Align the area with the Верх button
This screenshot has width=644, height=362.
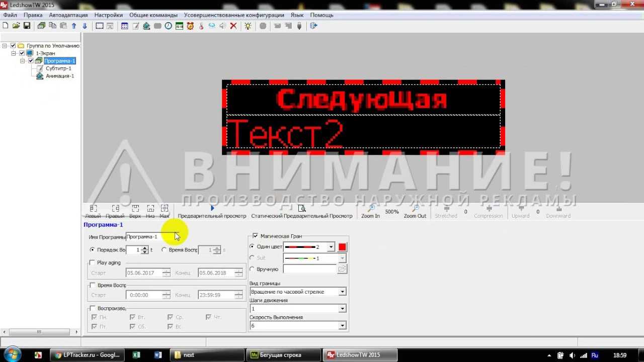point(135,212)
